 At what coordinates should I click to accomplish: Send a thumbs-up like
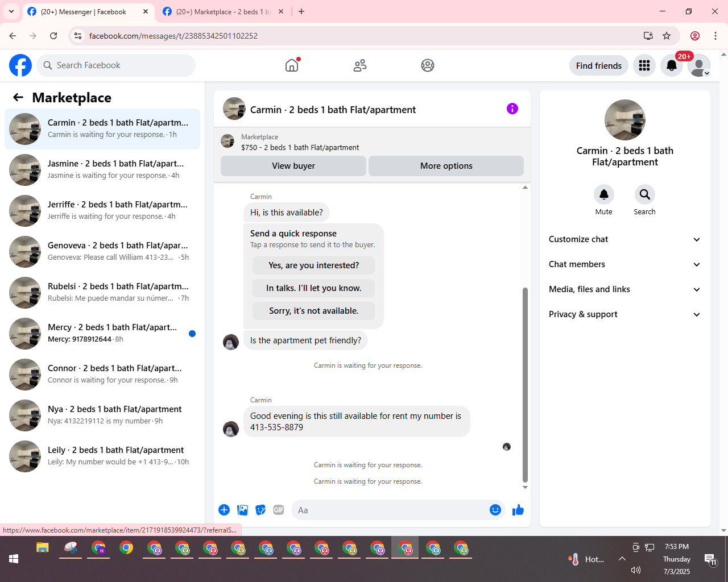[518, 510]
